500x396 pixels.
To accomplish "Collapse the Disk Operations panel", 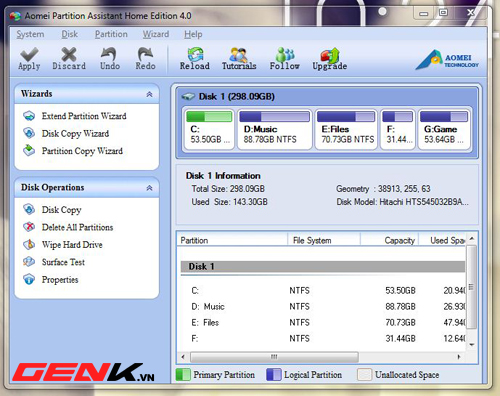I will [x=149, y=188].
